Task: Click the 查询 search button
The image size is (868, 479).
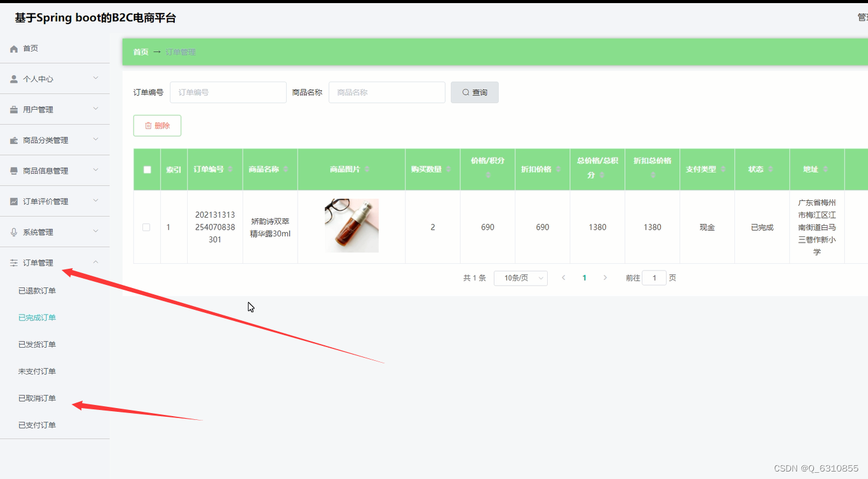Action: click(x=474, y=93)
